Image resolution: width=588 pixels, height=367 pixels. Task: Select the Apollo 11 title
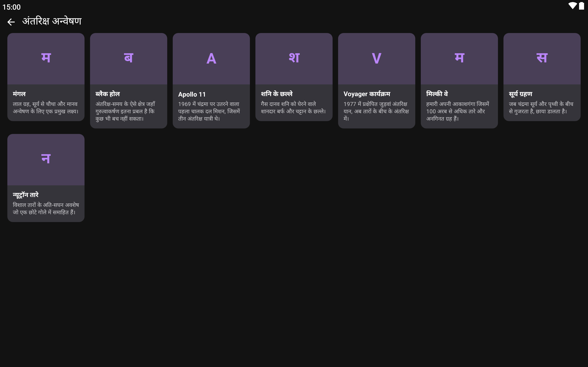pos(192,94)
